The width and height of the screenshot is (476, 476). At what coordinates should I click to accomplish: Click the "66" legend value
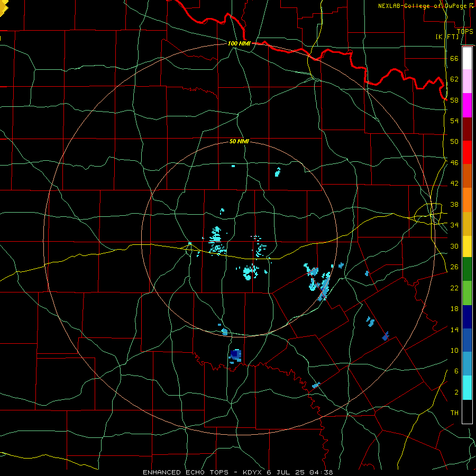[x=454, y=58]
